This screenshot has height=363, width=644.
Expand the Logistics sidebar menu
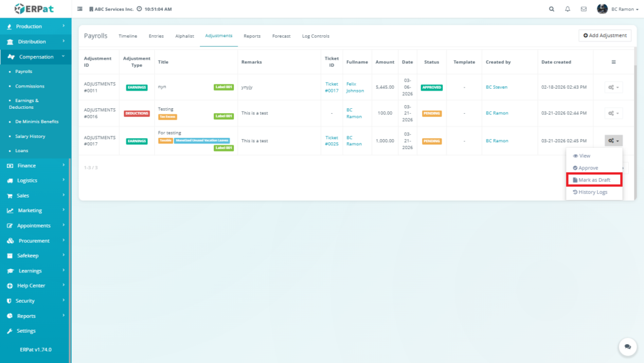coord(35,181)
